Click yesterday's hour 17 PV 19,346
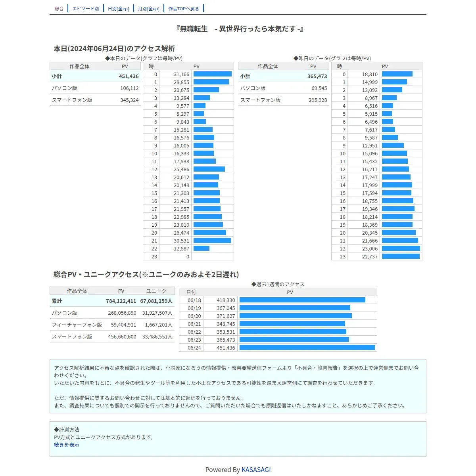 coord(370,209)
